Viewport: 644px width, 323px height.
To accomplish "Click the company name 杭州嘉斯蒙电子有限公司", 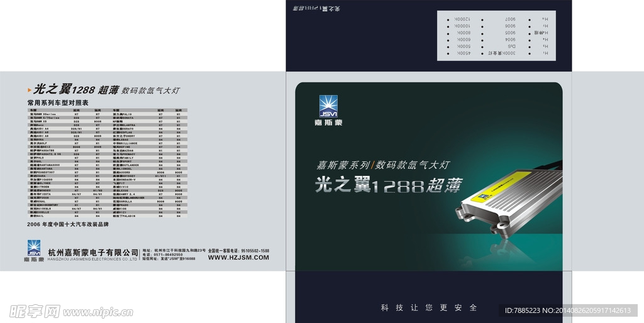I will click(x=93, y=253).
